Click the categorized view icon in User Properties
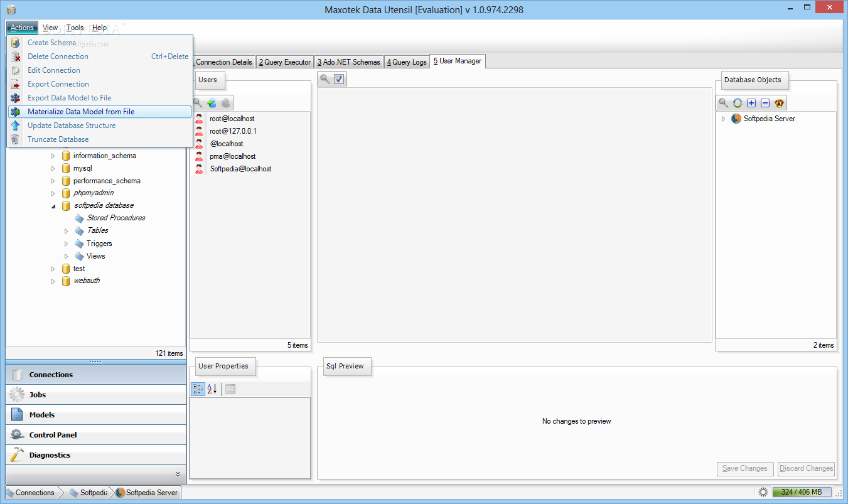The image size is (848, 504). (198, 389)
